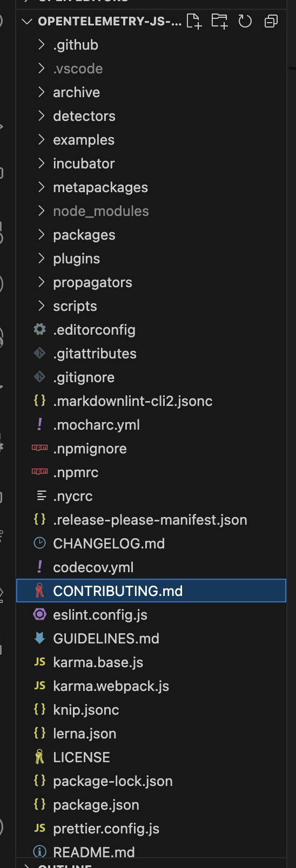
Task: Open the README.md file
Action: pos(151,852)
